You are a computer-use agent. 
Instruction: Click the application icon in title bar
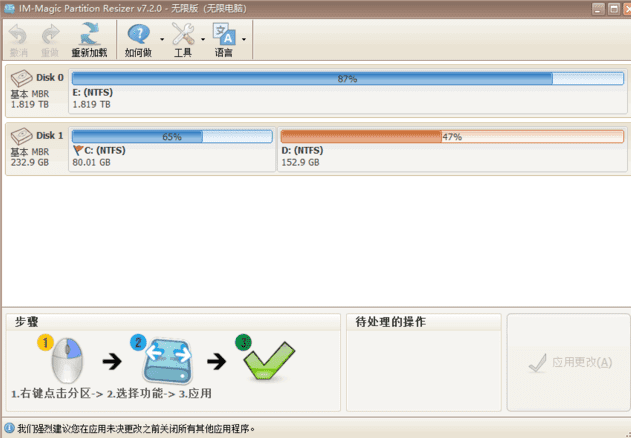click(9, 8)
